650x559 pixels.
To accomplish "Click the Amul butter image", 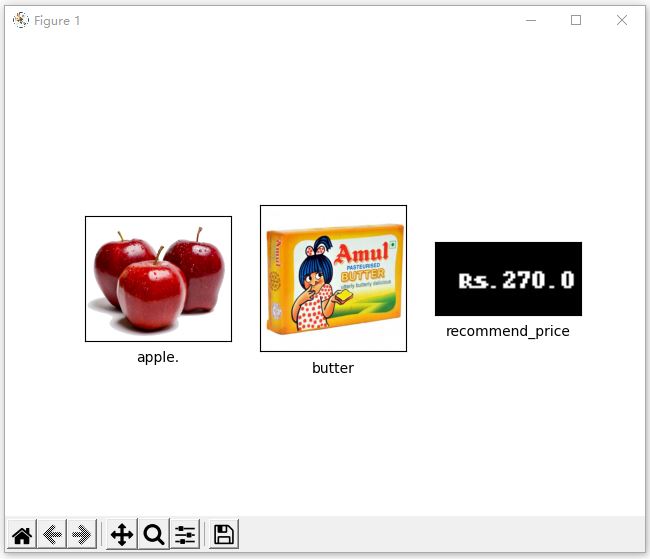I will click(333, 278).
